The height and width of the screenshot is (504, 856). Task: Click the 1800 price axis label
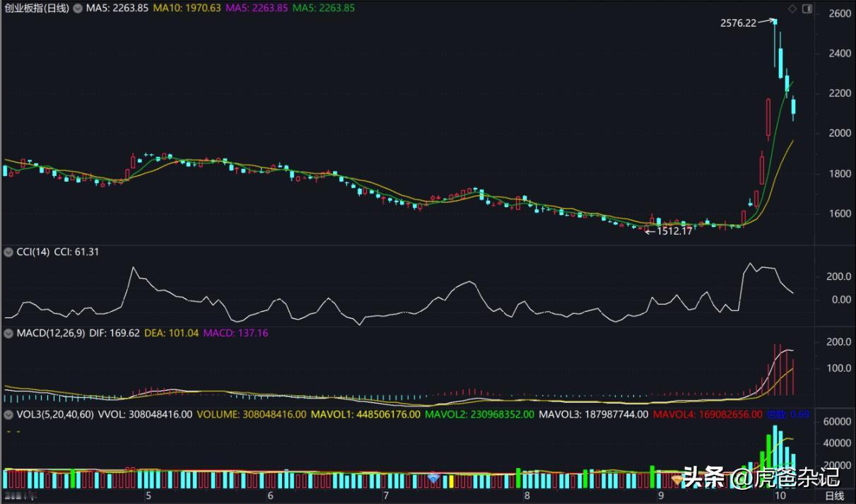click(x=840, y=173)
